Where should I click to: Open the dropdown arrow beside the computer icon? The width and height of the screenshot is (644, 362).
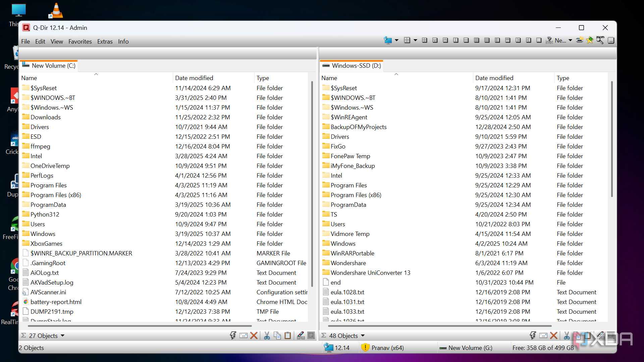[x=396, y=40]
